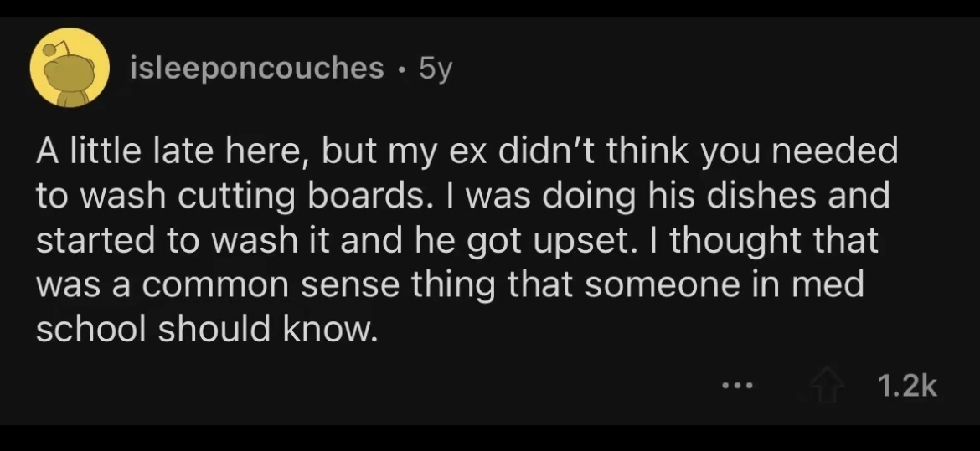Open the isleeponcouches username profile link

pos(258,69)
